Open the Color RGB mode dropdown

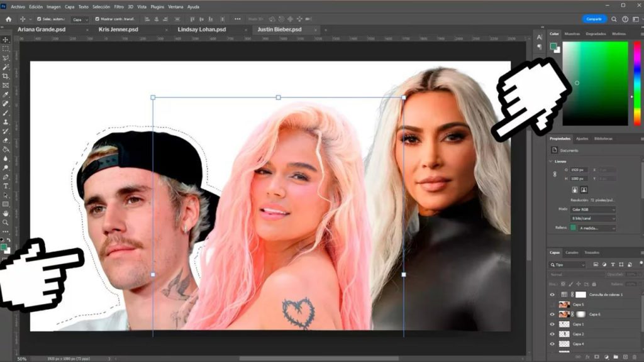click(x=593, y=209)
